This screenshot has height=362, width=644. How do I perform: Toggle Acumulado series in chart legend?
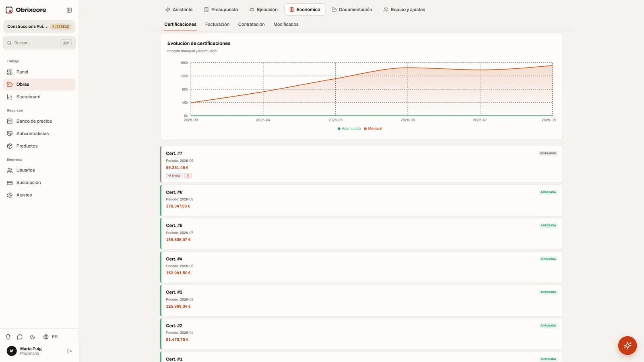click(x=349, y=129)
